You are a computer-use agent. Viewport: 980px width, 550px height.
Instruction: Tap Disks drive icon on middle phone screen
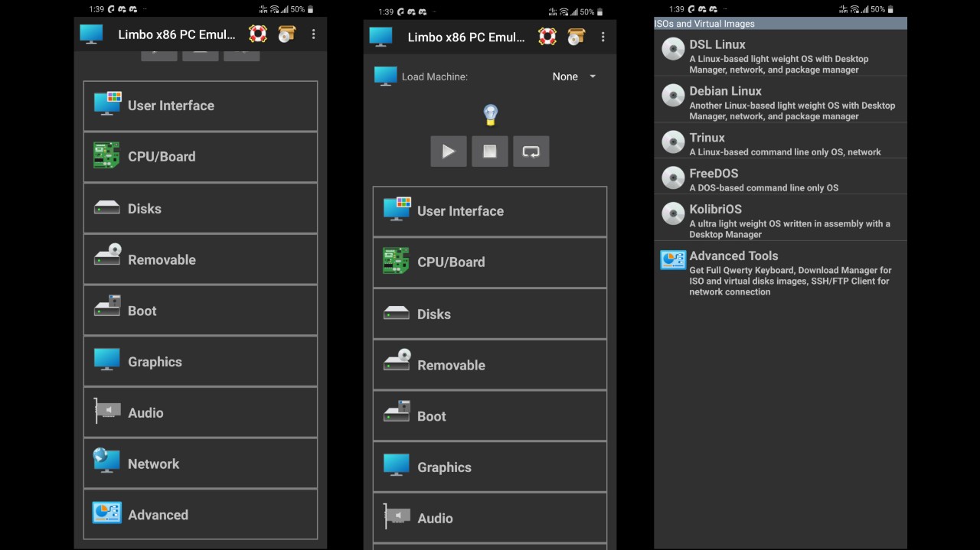click(396, 313)
